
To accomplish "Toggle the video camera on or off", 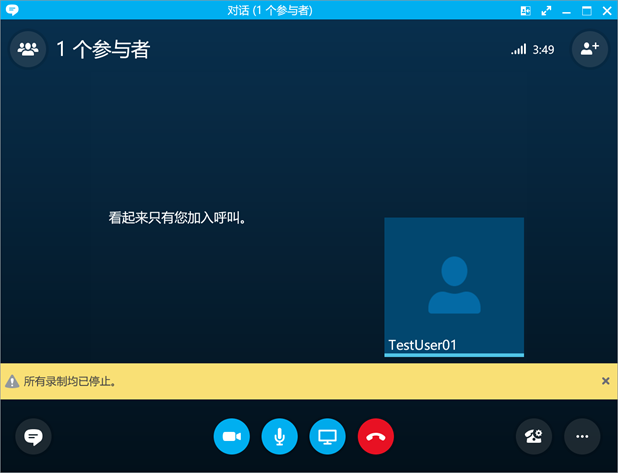I will (232, 436).
